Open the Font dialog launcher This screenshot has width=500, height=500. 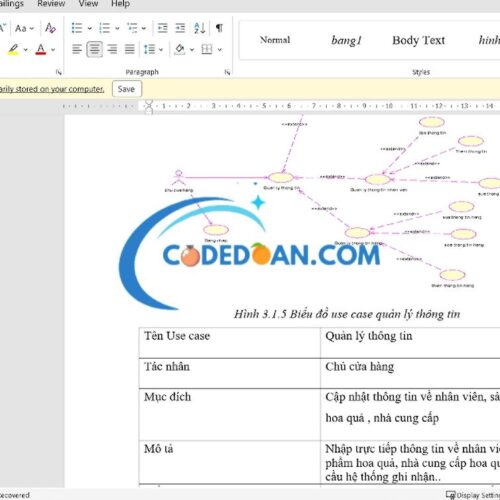(59, 72)
